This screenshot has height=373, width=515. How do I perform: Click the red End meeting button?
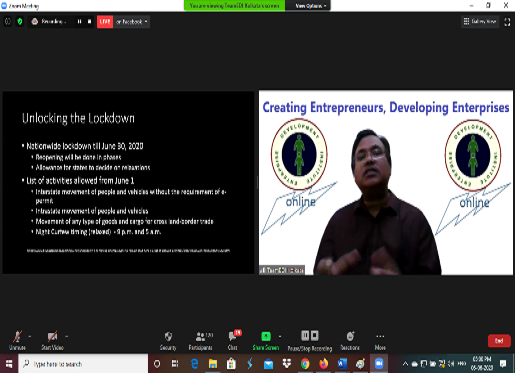499,341
